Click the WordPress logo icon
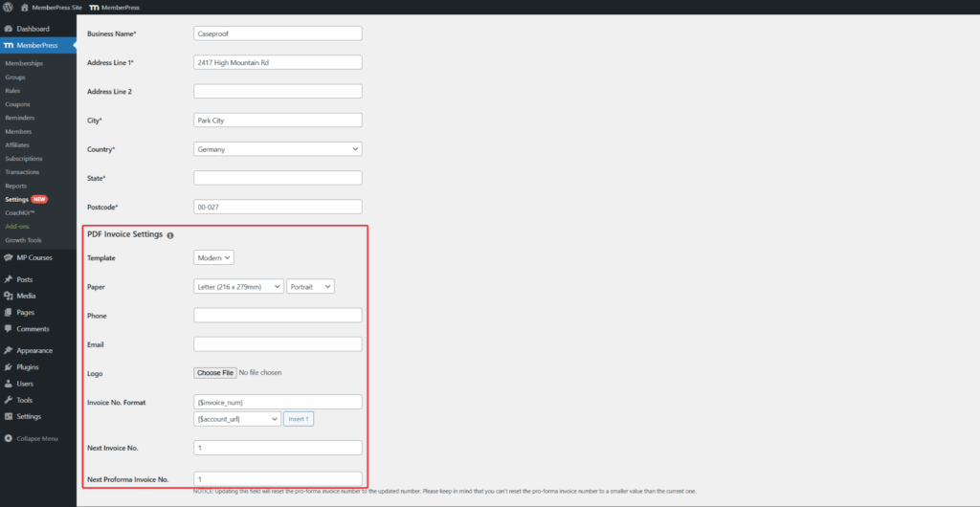The width and height of the screenshot is (980, 507). (8, 7)
